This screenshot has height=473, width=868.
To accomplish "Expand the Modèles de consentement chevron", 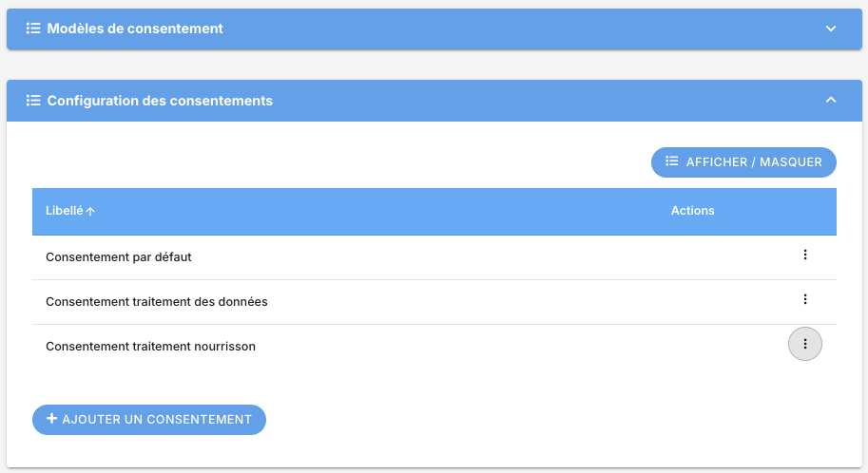I will click(x=830, y=28).
